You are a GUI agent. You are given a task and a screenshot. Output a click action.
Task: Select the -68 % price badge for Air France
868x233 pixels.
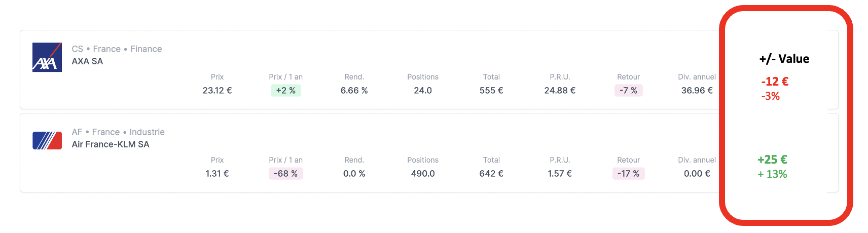[x=286, y=173]
